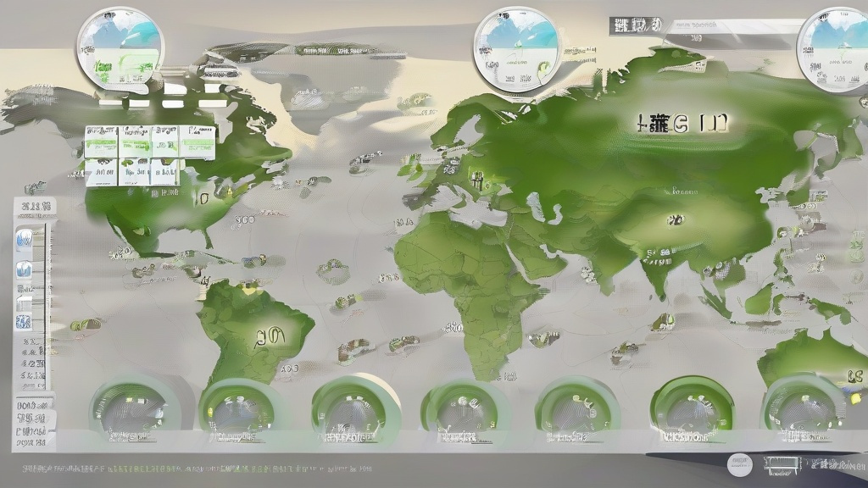Select the first tile in the top row of the card grid
The width and height of the screenshot is (868, 488).
tap(101, 135)
